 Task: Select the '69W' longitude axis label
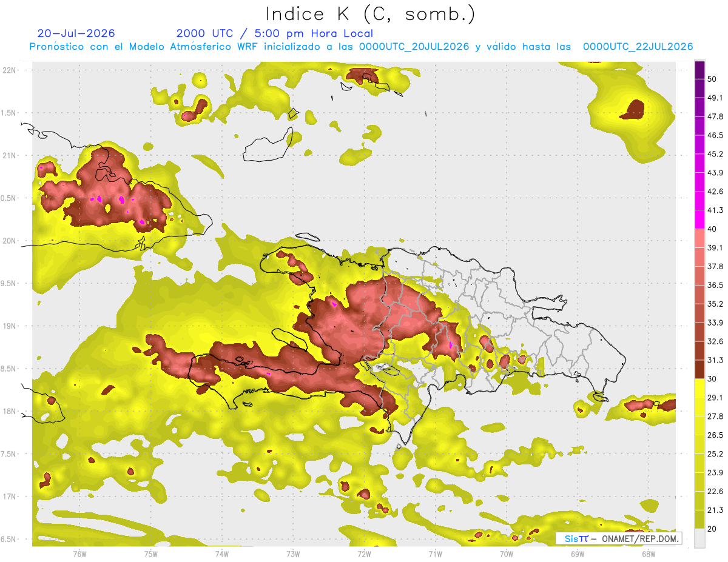pyautogui.click(x=578, y=554)
